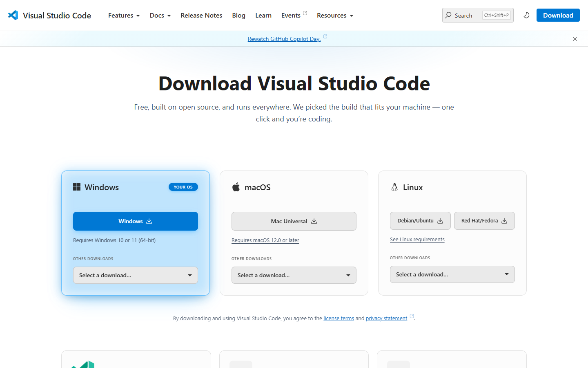Open the privacy statement link
Viewport: 588px width, 368px height.
pyautogui.click(x=387, y=318)
